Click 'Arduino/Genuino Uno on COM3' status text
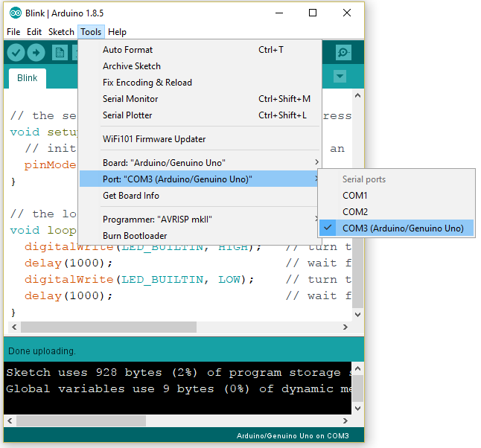481x448 pixels. click(x=293, y=436)
